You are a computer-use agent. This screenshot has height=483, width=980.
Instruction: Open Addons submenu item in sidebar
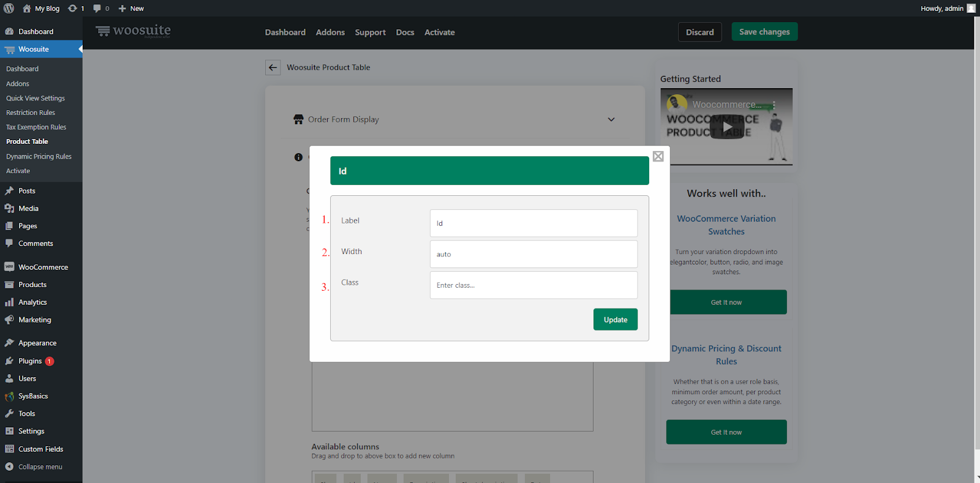point(18,84)
